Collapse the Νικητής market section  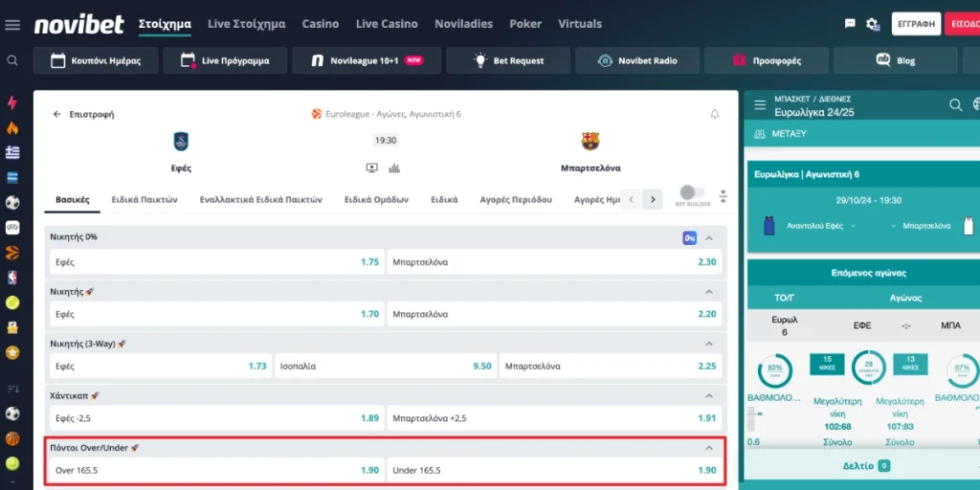point(709,292)
